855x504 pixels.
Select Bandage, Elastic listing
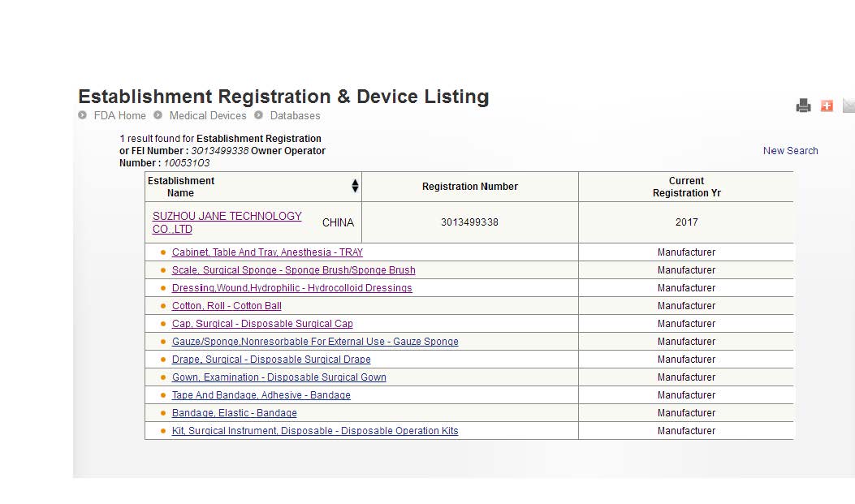(234, 413)
